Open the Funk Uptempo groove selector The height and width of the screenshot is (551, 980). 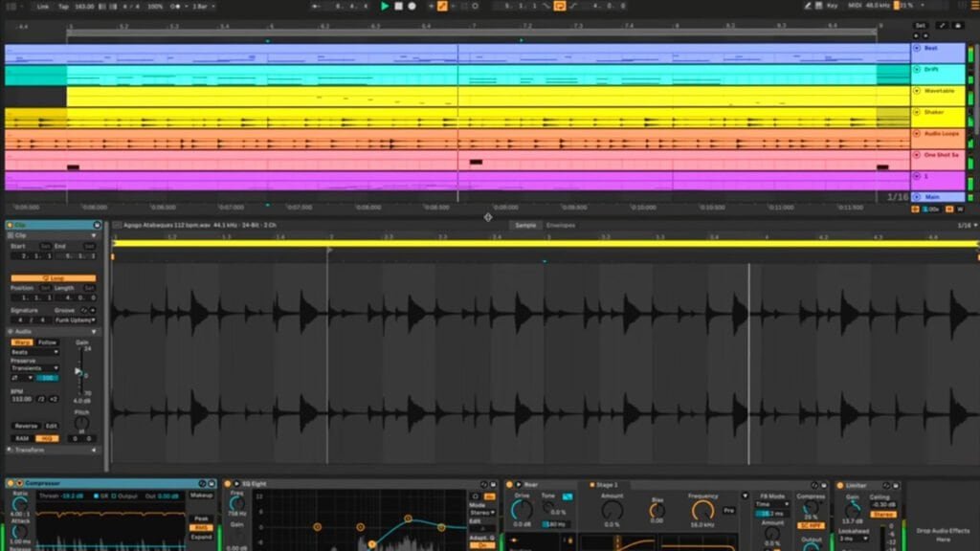(72, 320)
